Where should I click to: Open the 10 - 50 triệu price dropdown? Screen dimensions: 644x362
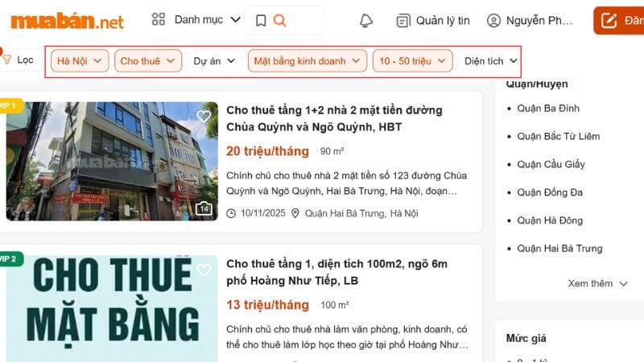pyautogui.click(x=413, y=61)
